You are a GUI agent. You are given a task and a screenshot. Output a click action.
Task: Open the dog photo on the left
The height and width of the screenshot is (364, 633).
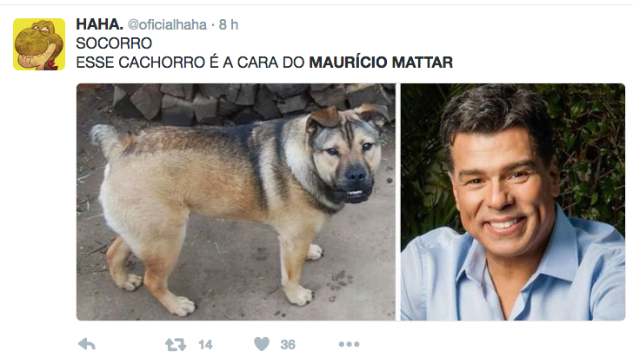pos(236,202)
